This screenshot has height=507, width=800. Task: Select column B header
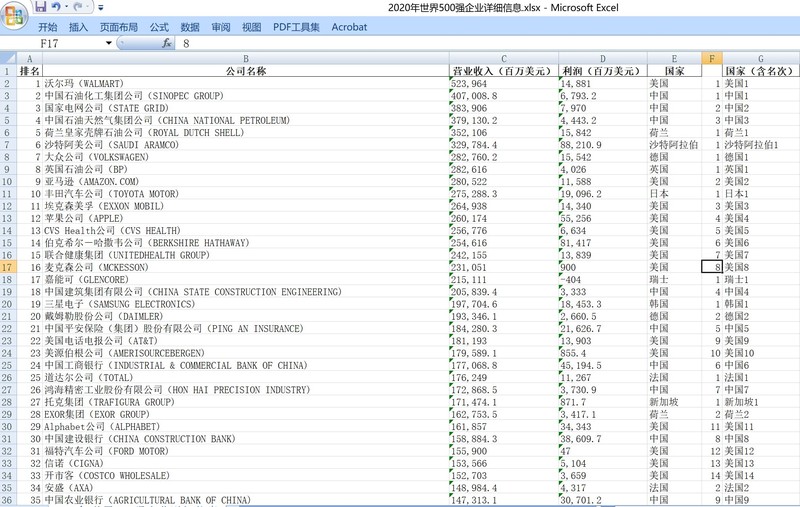[245, 58]
